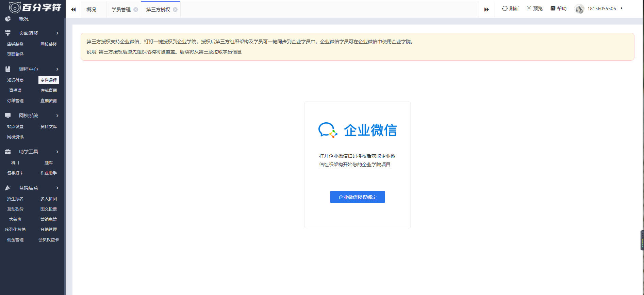
Task: Click the 百分字符 logo
Action: [x=35, y=7]
